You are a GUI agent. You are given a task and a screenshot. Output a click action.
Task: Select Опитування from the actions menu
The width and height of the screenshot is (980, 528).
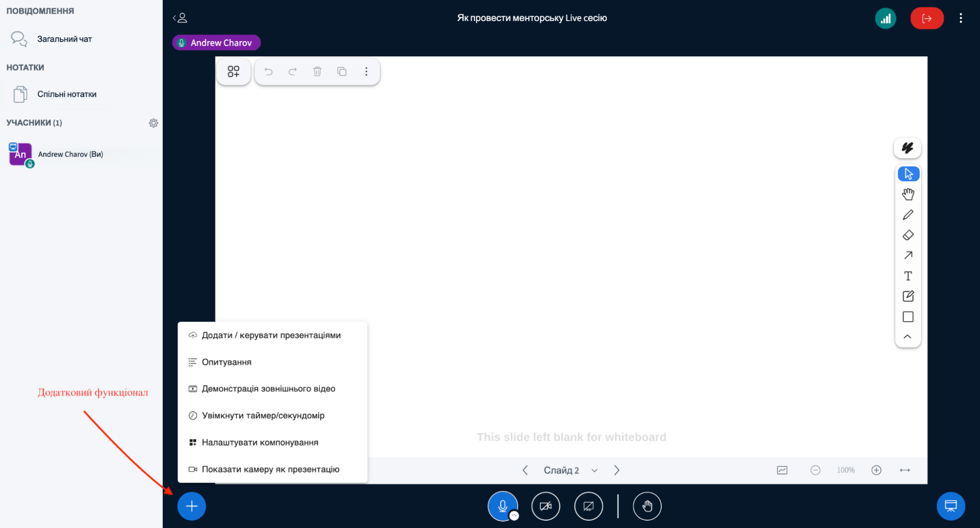(x=226, y=362)
